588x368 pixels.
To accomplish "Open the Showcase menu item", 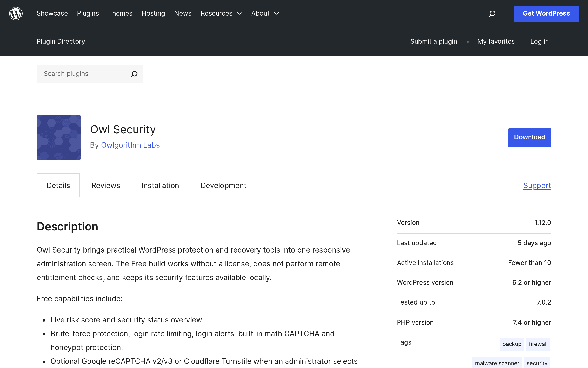I will click(x=52, y=13).
